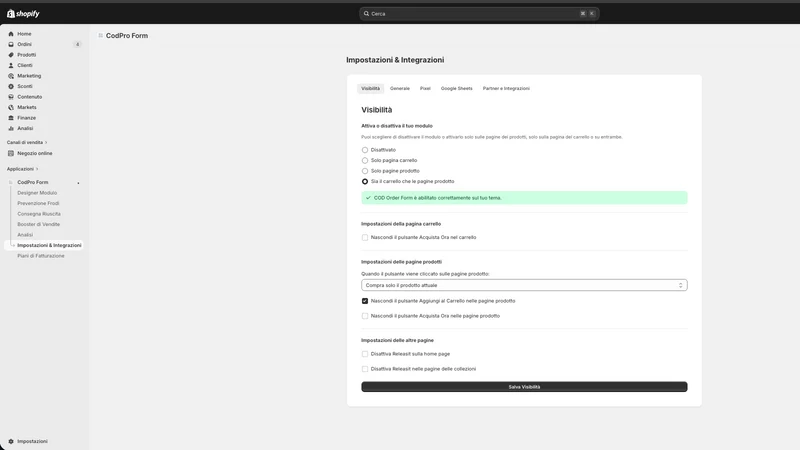
Task: Expand the Applicazioni section
Action: 22,169
